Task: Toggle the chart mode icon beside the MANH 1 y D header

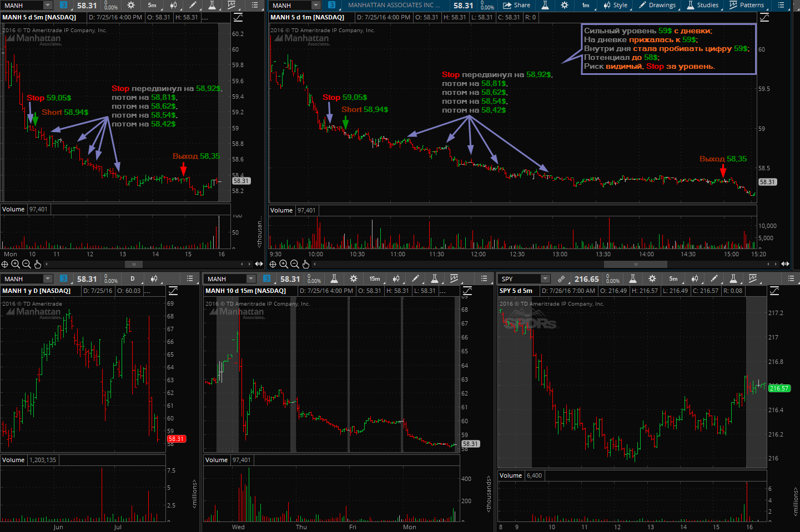Action: (173, 291)
